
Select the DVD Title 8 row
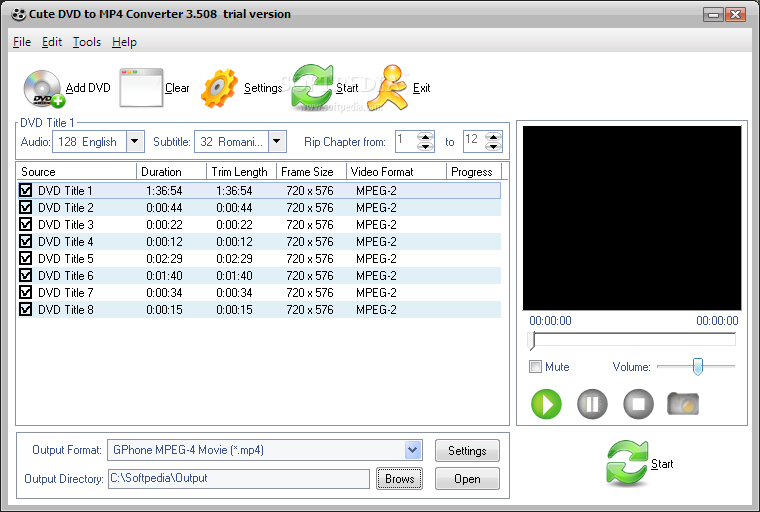[x=259, y=309]
